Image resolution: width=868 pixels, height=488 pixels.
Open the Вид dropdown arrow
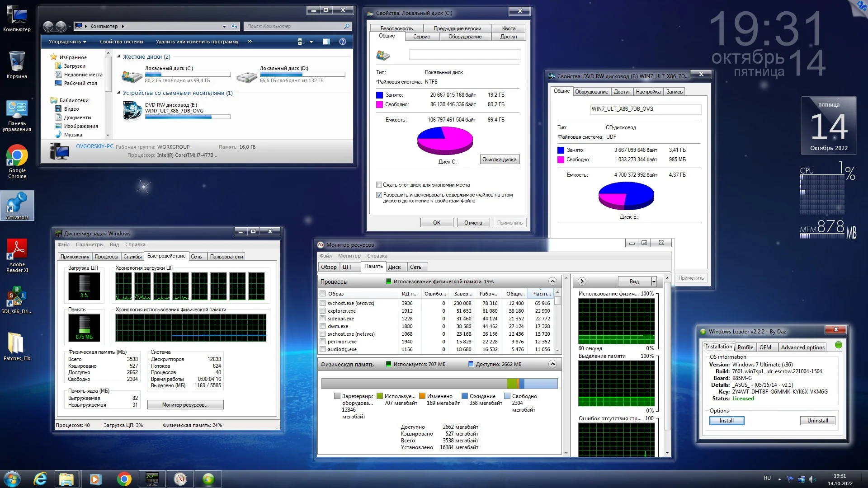pyautogui.click(x=654, y=282)
